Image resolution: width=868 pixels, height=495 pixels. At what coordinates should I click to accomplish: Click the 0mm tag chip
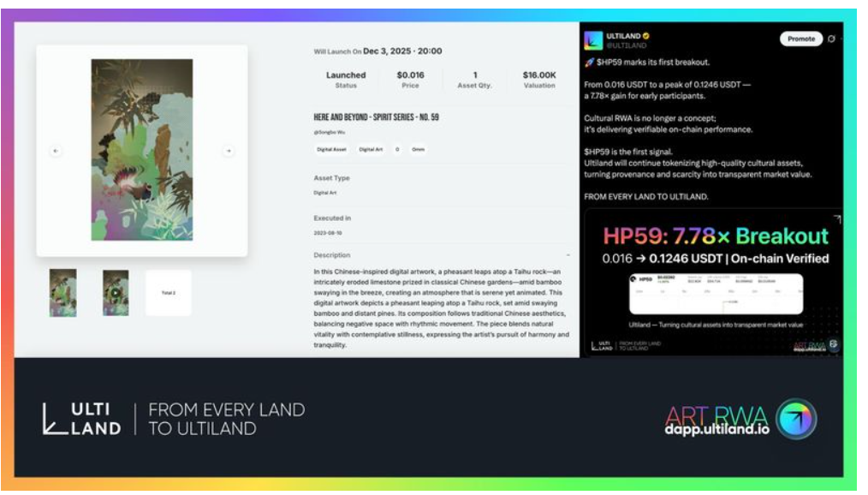tap(418, 149)
